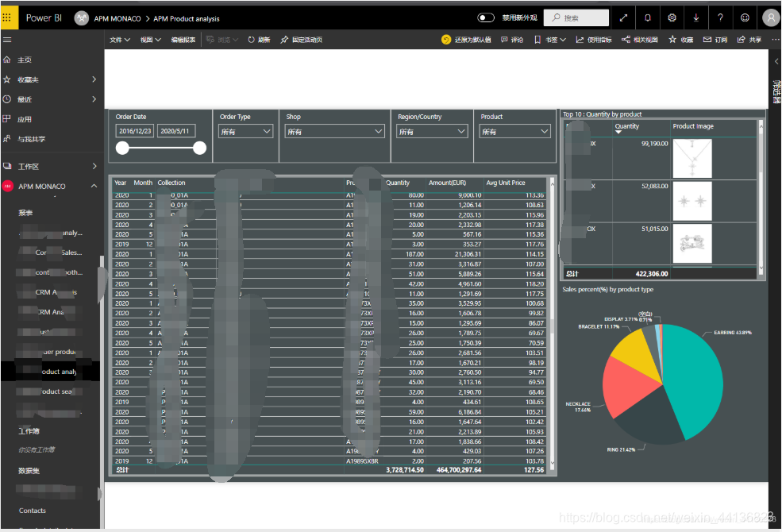View usage metrics (使用指标)
This screenshot has height=532, width=782.
click(594, 40)
